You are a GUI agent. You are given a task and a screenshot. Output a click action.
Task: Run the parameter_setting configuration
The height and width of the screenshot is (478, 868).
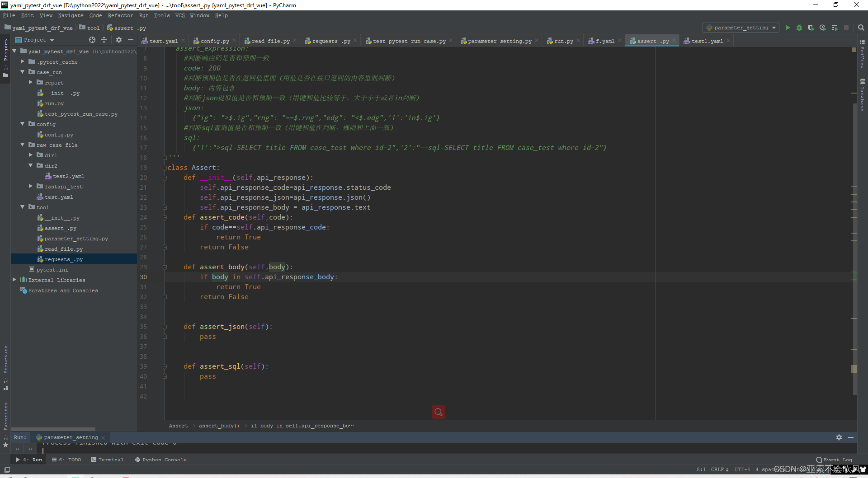click(788, 28)
